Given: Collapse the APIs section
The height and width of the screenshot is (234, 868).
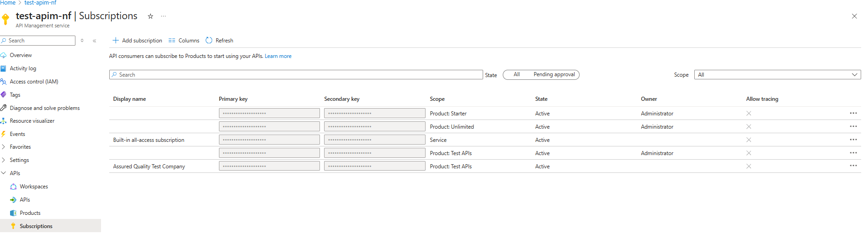Looking at the screenshot, I should click(15, 173).
